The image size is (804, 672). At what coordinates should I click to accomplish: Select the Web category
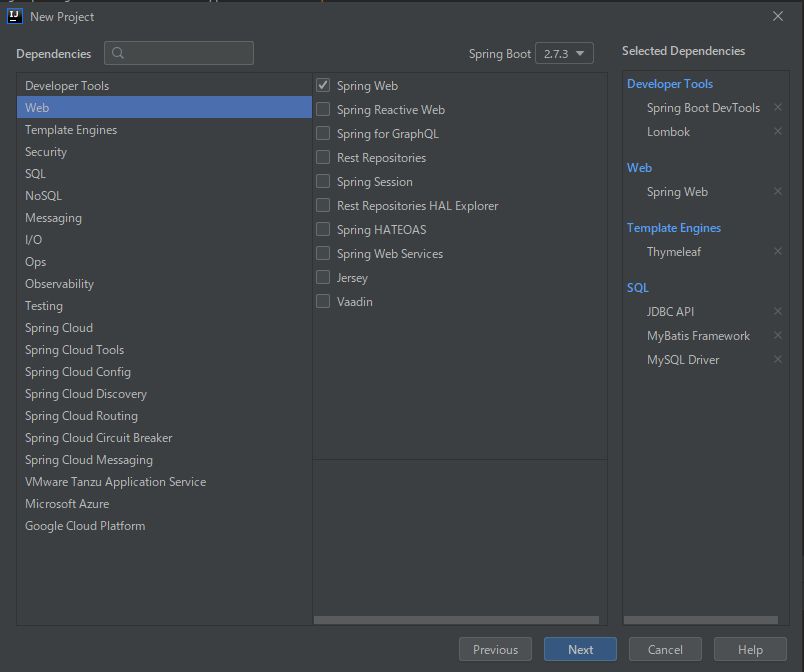(164, 108)
